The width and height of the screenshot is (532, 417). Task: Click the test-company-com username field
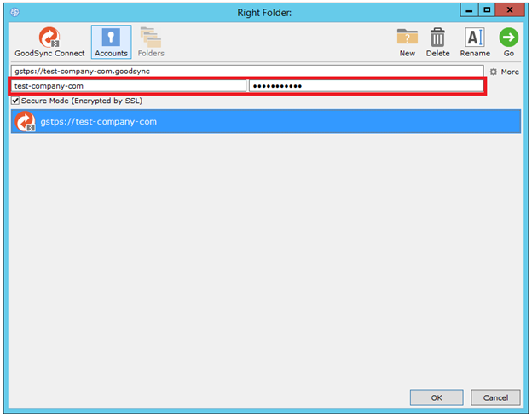click(128, 86)
